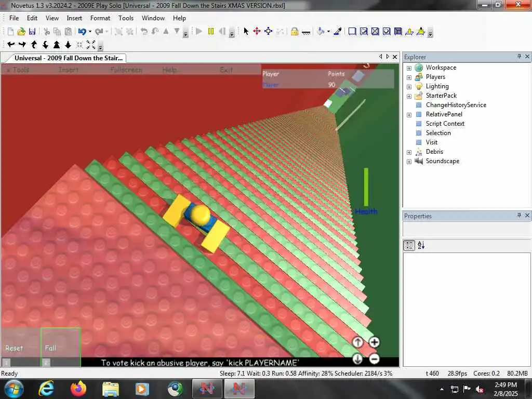Open the Insert menu
532x399 pixels.
click(74, 18)
